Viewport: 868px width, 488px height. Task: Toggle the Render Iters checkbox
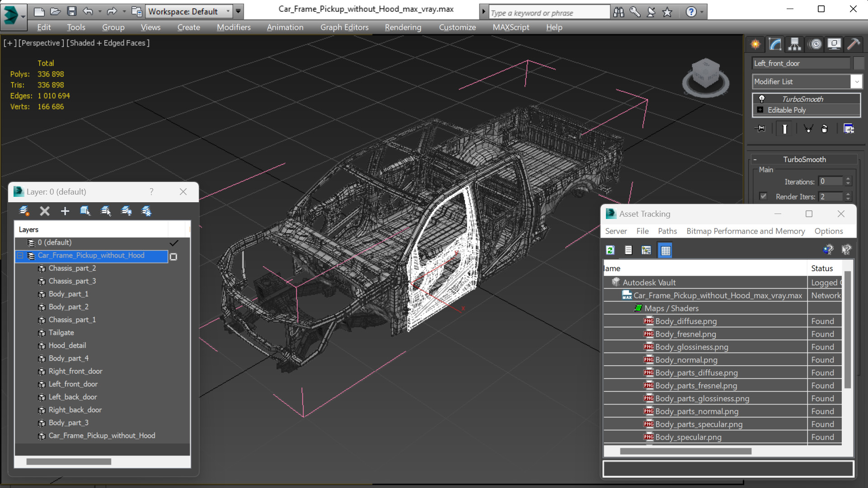[763, 196]
